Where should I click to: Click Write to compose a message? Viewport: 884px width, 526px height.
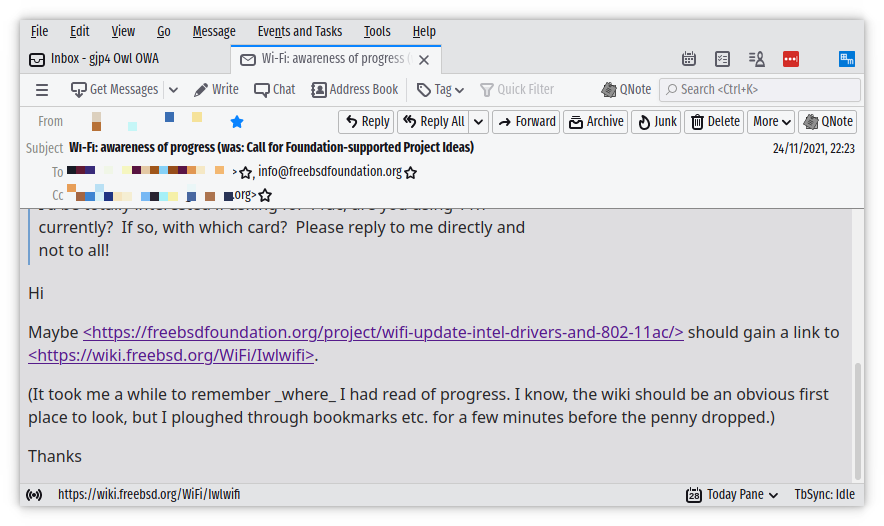[x=216, y=90]
